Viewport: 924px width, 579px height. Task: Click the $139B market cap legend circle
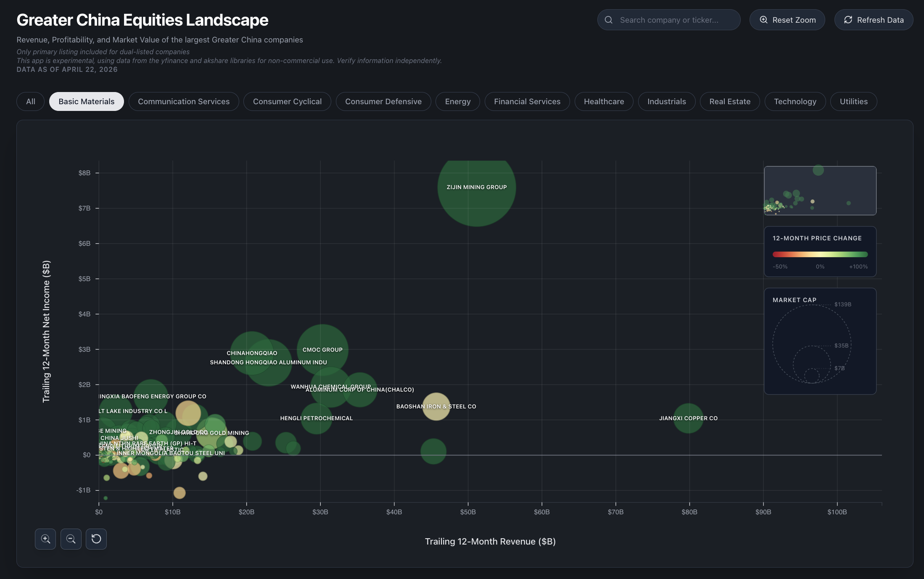tap(812, 344)
